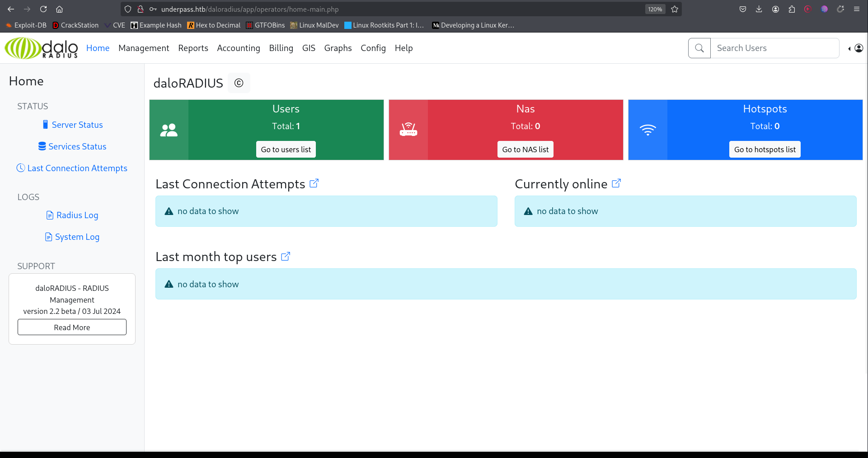This screenshot has width=868, height=458.
Task: Open GTFOBins bookmark
Action: point(265,25)
